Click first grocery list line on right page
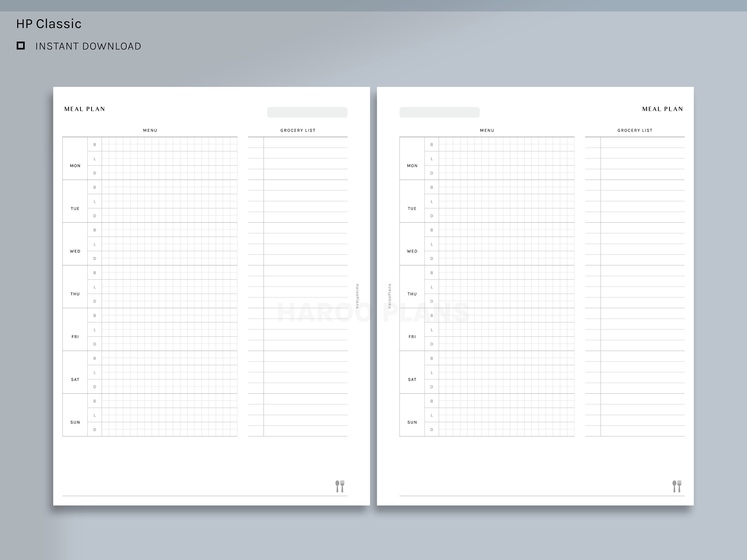 coord(635,142)
